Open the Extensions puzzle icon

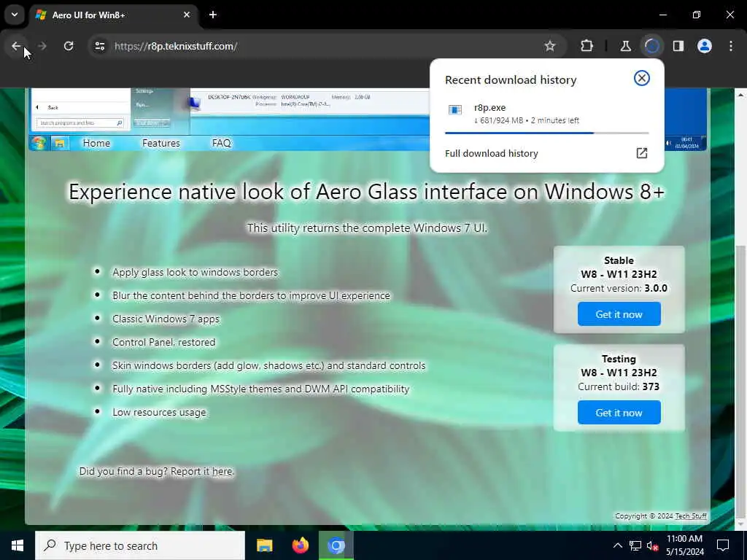coord(587,46)
